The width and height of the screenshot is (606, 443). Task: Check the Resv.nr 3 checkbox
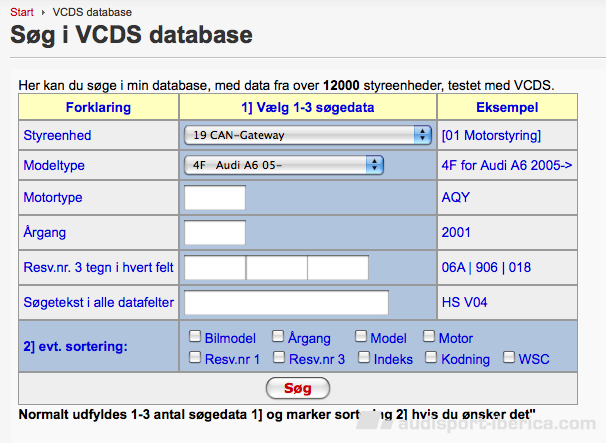click(279, 357)
